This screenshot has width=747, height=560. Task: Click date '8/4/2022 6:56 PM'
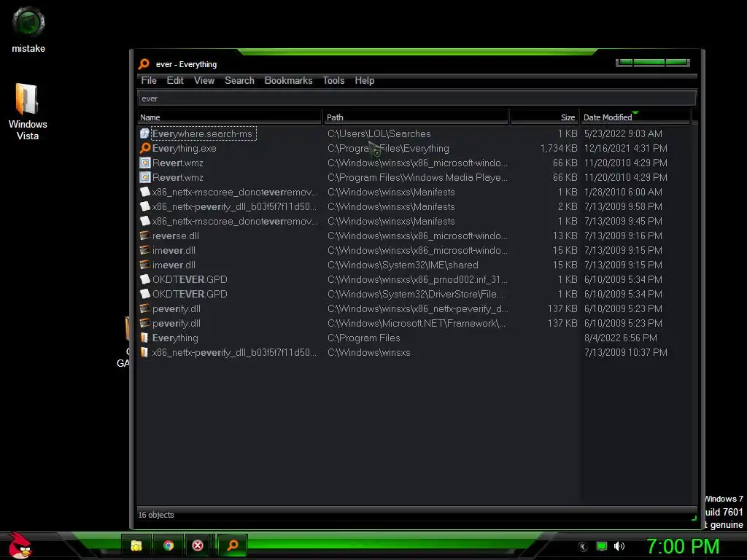coord(620,338)
